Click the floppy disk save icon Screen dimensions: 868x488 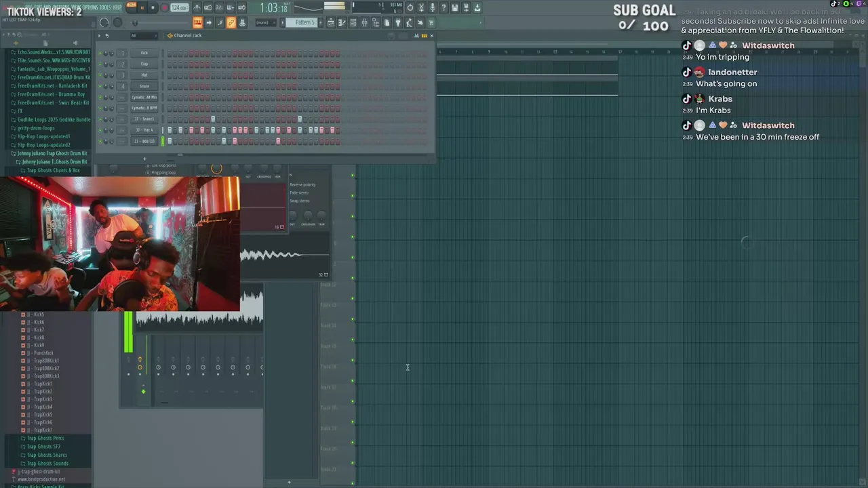pyautogui.click(x=454, y=7)
